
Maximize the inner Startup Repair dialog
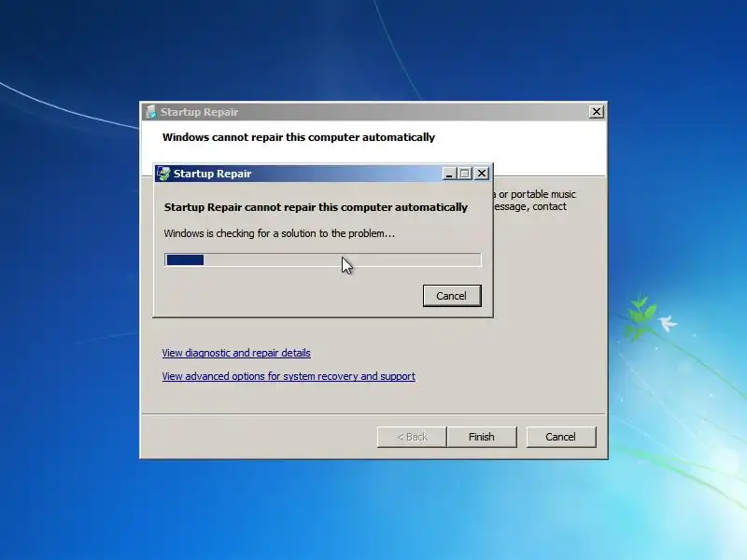(x=465, y=174)
